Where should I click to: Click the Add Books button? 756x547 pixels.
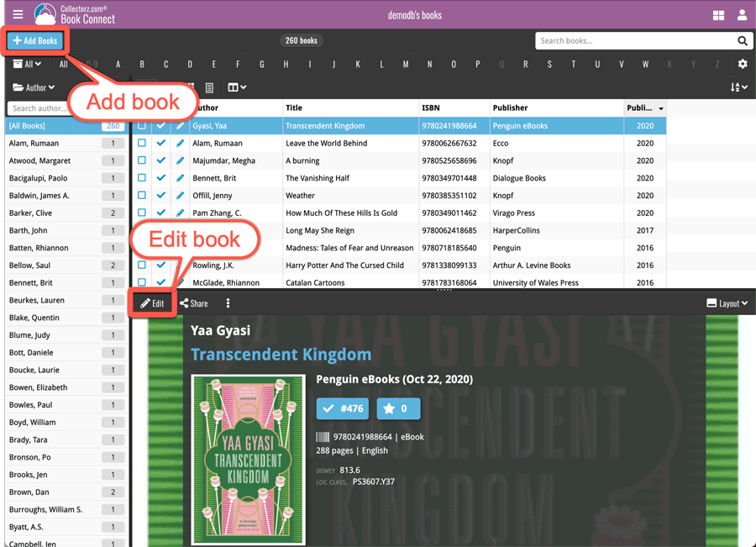click(x=34, y=39)
